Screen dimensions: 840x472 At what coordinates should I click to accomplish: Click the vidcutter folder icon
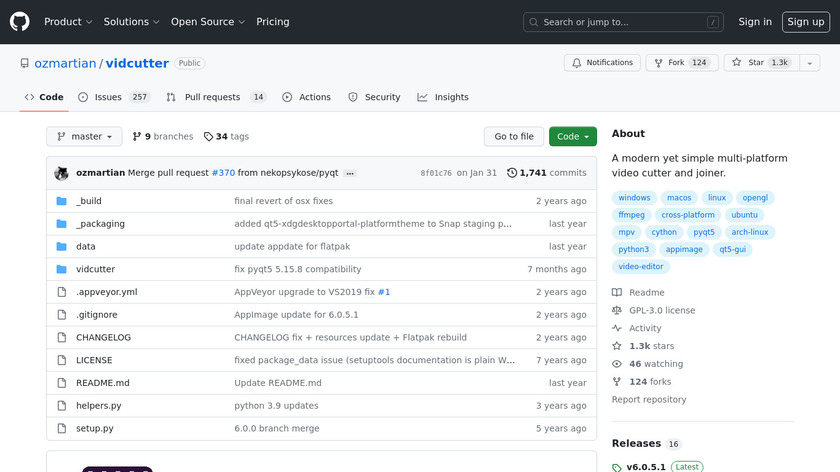point(62,269)
